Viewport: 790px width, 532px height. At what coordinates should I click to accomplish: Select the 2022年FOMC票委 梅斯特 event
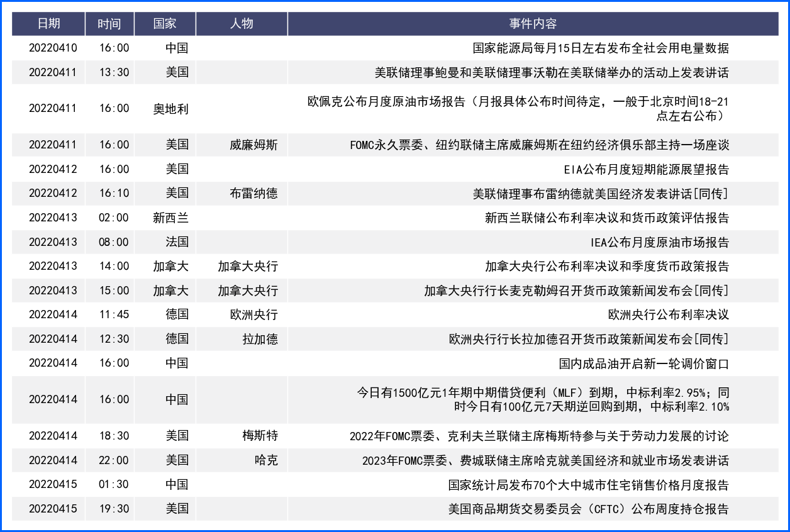click(540, 436)
